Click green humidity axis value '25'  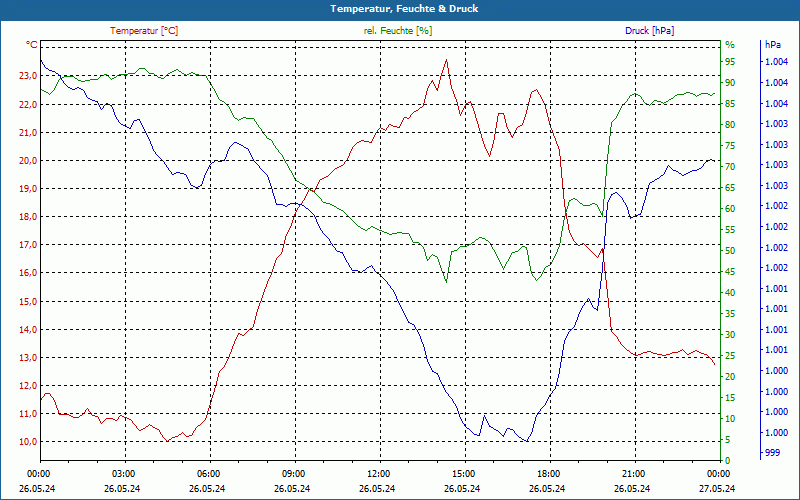click(x=730, y=356)
